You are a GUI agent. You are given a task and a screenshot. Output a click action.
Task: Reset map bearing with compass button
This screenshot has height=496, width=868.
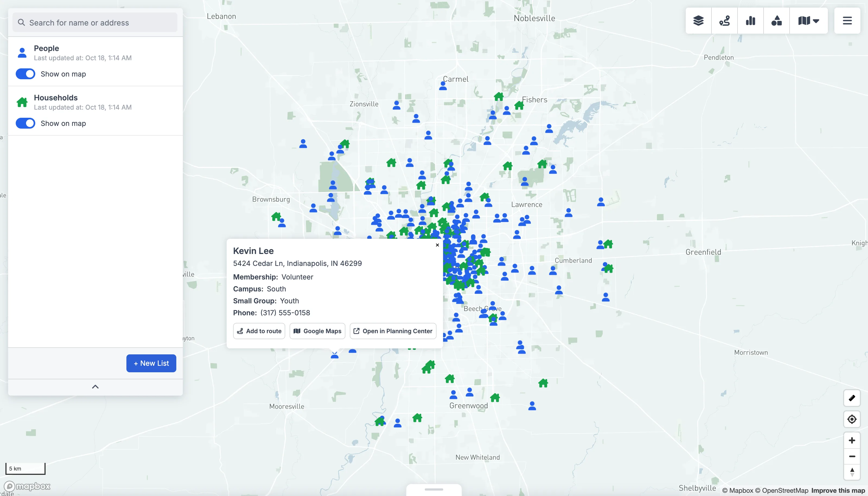[852, 472]
